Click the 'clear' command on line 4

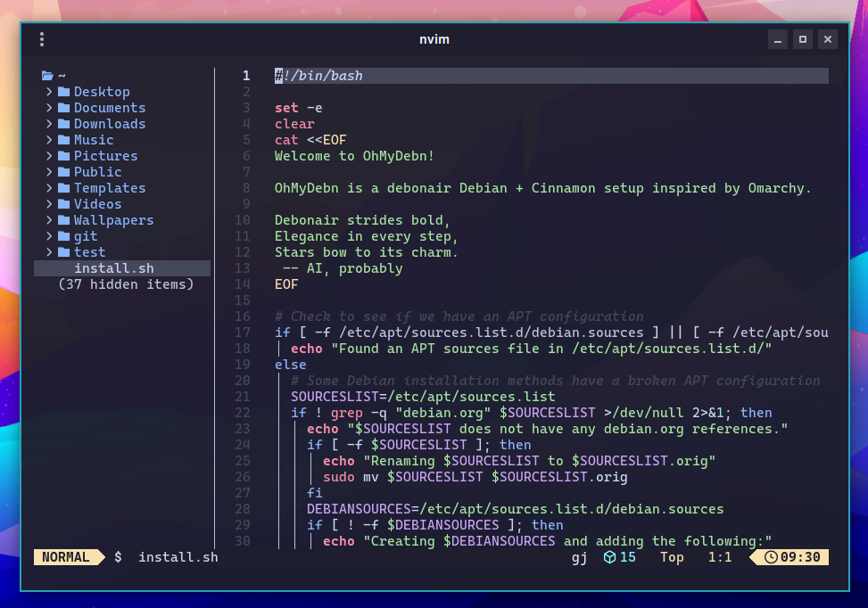coord(294,124)
